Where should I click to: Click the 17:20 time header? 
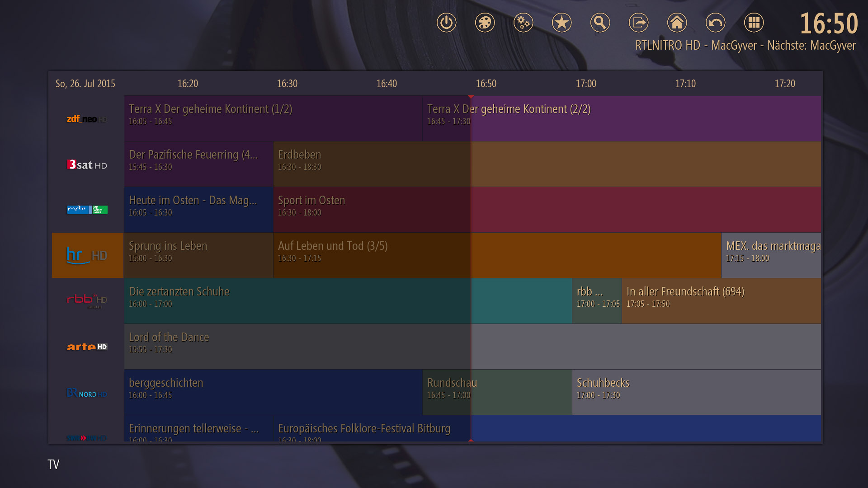click(785, 84)
